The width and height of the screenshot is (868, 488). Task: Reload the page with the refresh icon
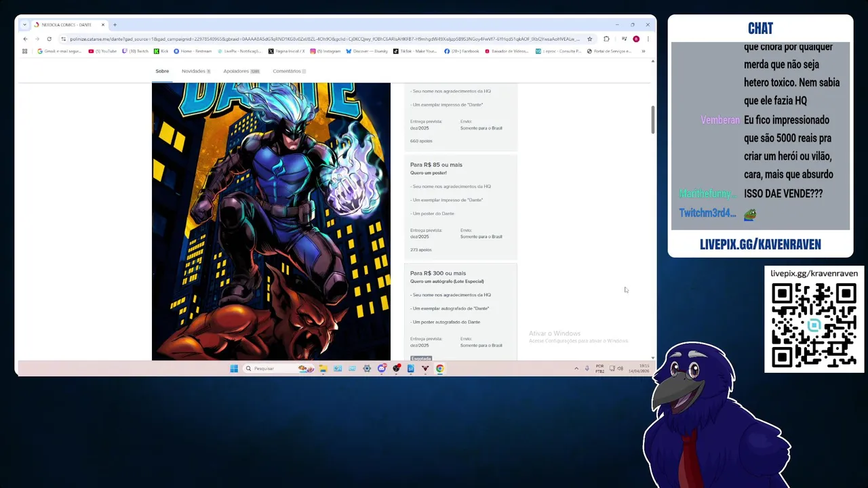pyautogui.click(x=49, y=39)
